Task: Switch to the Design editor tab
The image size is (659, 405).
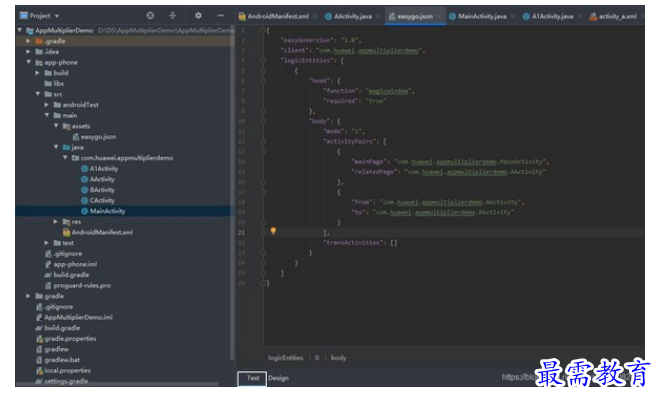Action: tap(278, 378)
